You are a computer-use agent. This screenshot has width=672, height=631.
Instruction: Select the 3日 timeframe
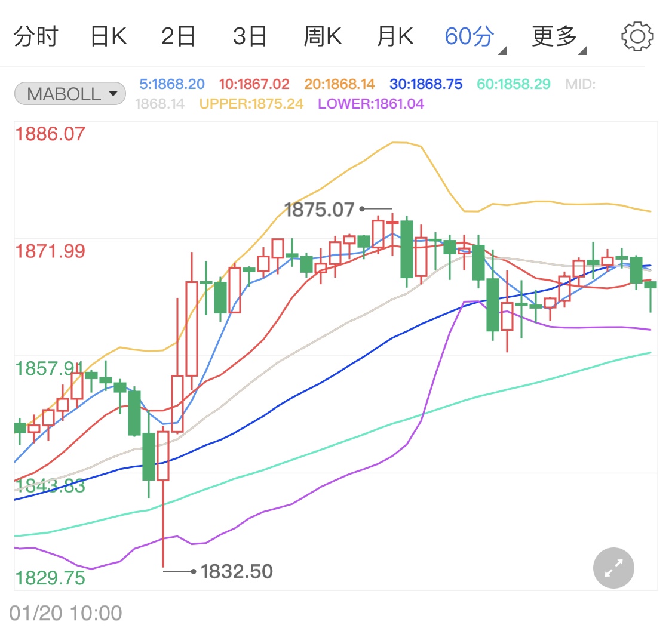pyautogui.click(x=251, y=36)
